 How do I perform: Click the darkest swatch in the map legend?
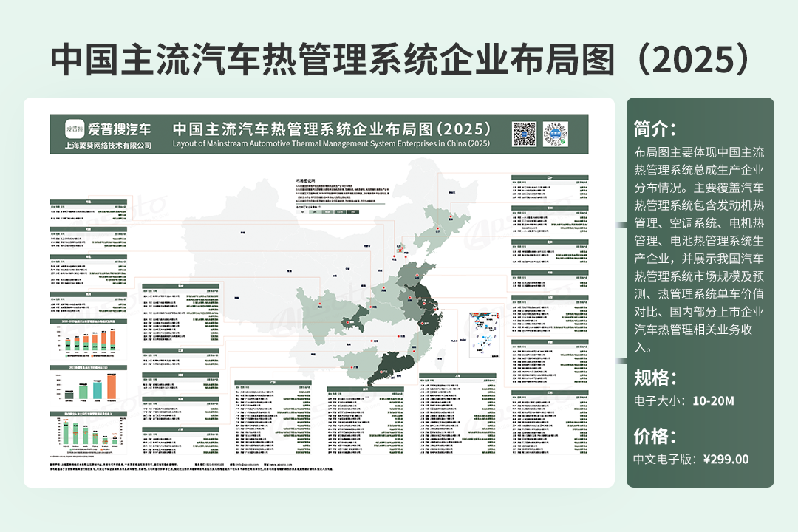[353, 212]
